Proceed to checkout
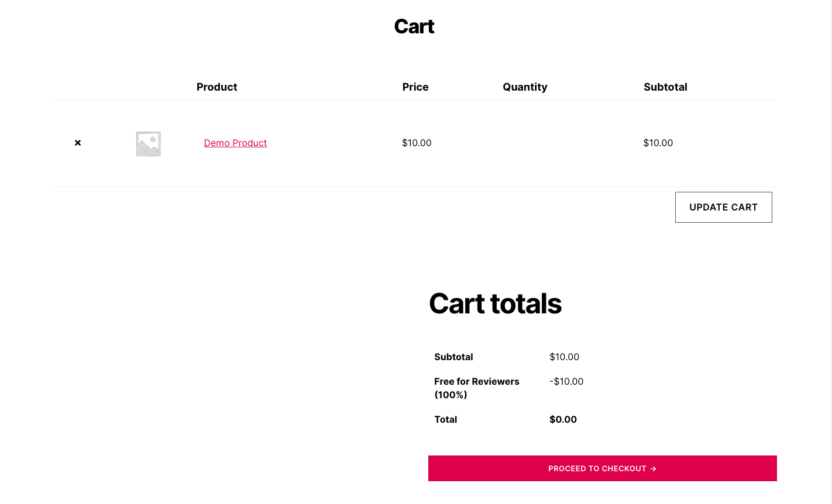Viewport: 832px width, 504px height. pyautogui.click(x=597, y=468)
